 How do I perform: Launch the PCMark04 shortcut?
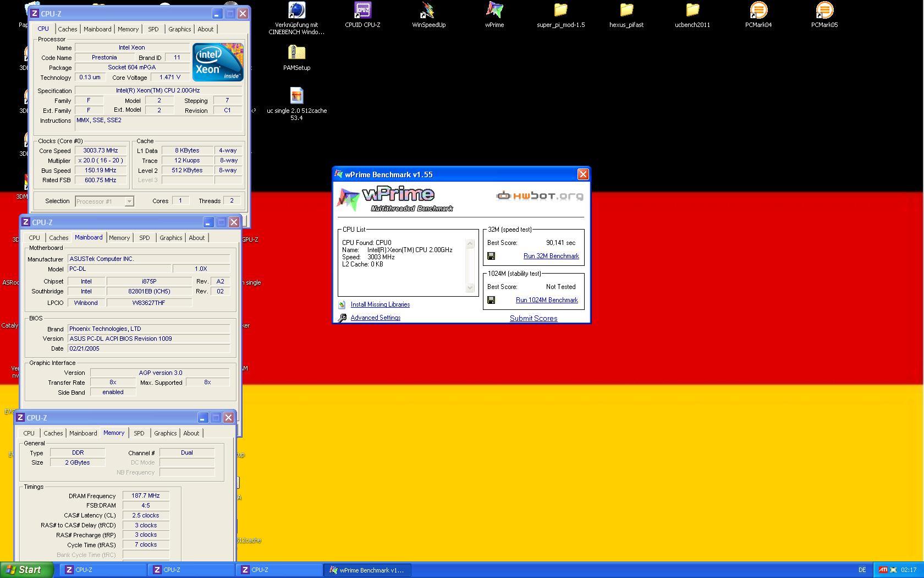tap(758, 11)
